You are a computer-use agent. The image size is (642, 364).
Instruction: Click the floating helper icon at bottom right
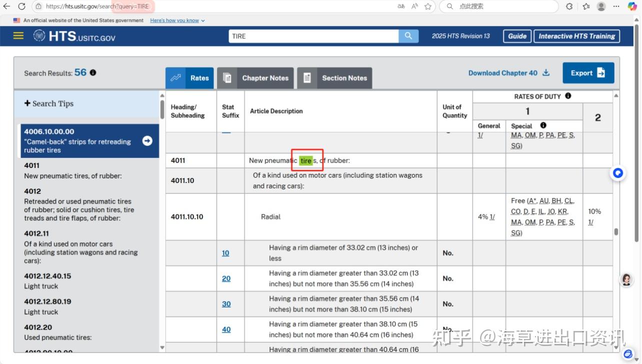[x=629, y=354]
